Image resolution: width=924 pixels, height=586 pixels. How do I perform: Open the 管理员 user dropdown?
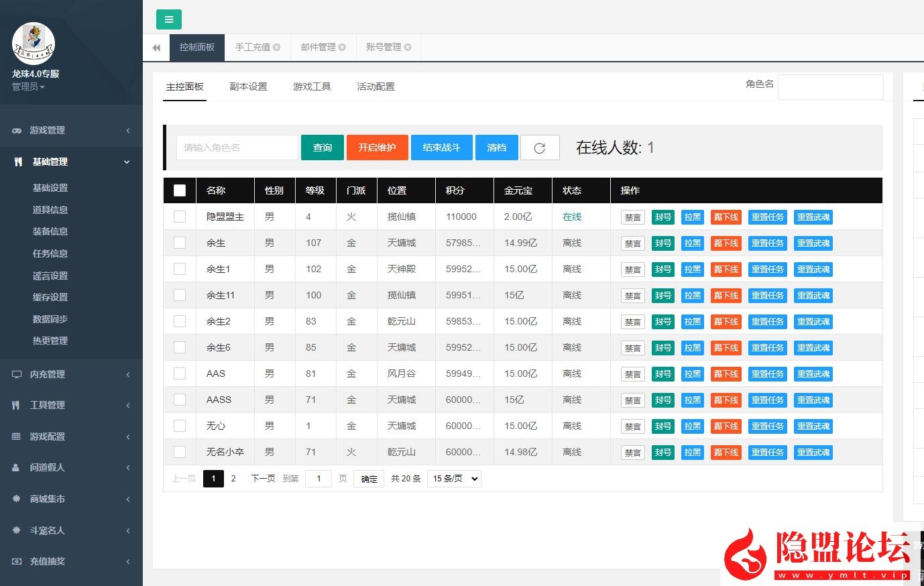coord(28,86)
